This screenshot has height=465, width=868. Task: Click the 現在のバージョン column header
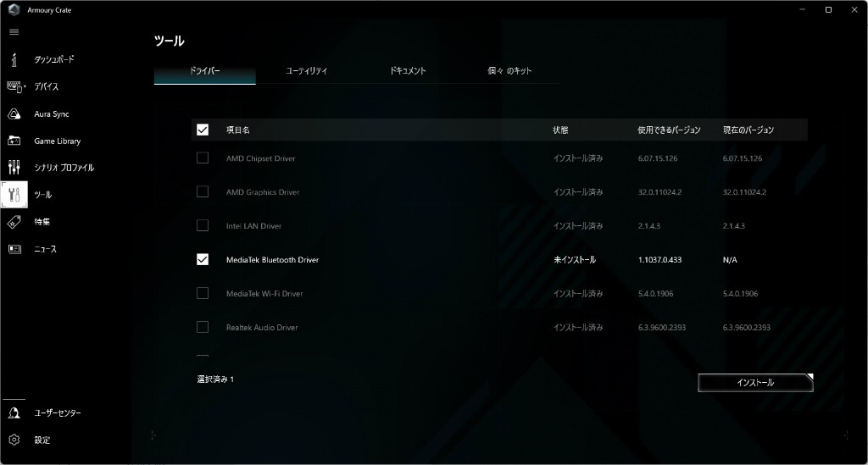pos(748,130)
